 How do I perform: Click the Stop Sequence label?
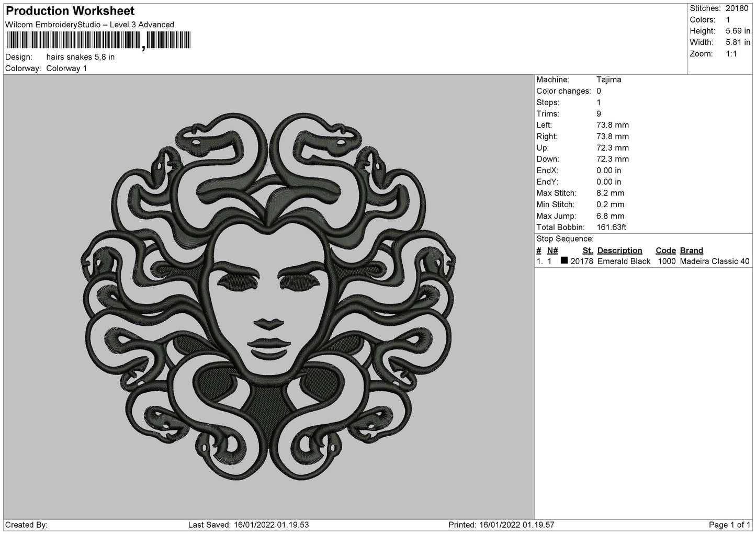coord(565,239)
